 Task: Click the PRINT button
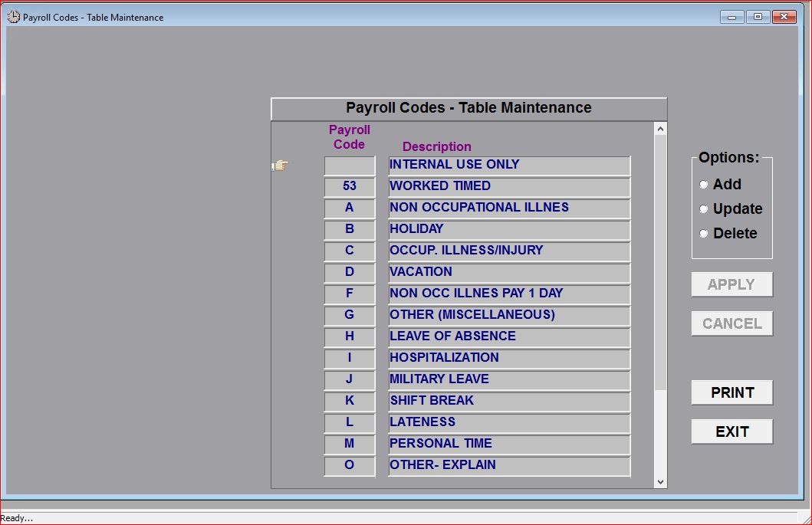(x=731, y=392)
